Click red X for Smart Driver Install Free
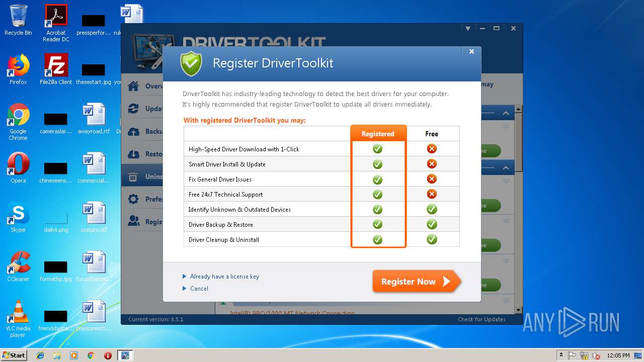 click(432, 164)
